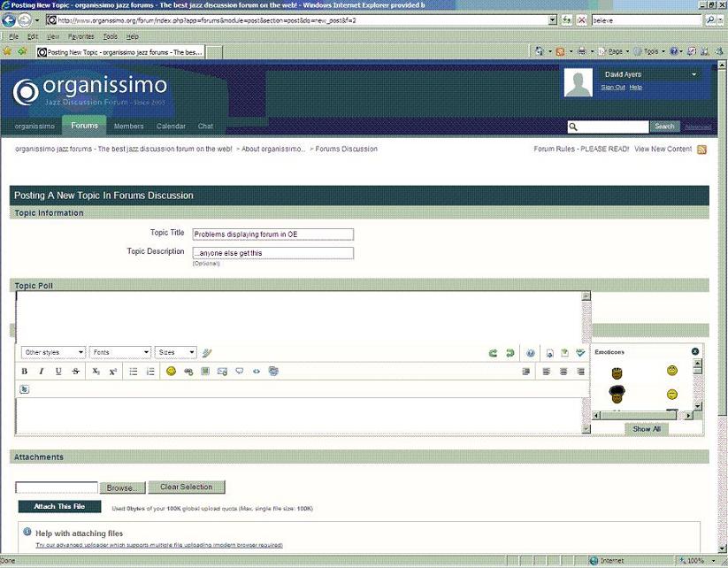
Task: Click the browser refresh button
Action: 566,20
